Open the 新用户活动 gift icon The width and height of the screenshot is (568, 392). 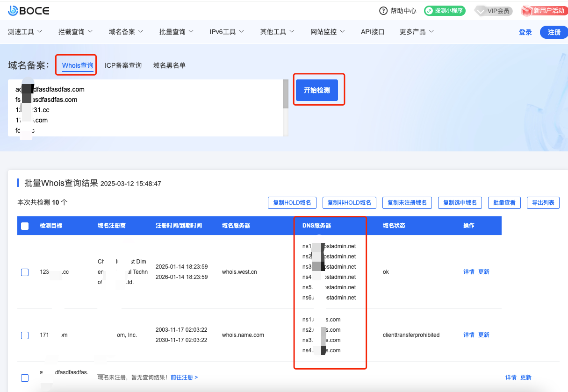[527, 10]
